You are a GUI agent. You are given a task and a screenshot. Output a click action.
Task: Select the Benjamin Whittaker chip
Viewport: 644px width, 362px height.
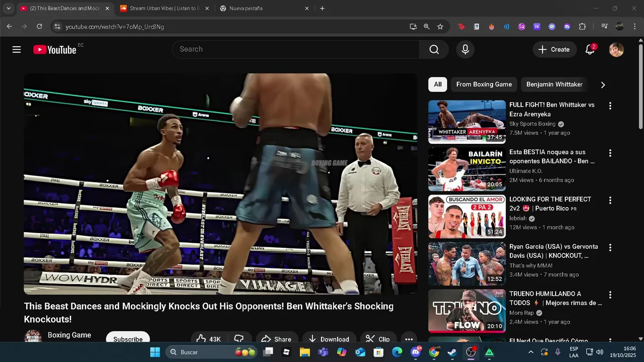click(554, 84)
